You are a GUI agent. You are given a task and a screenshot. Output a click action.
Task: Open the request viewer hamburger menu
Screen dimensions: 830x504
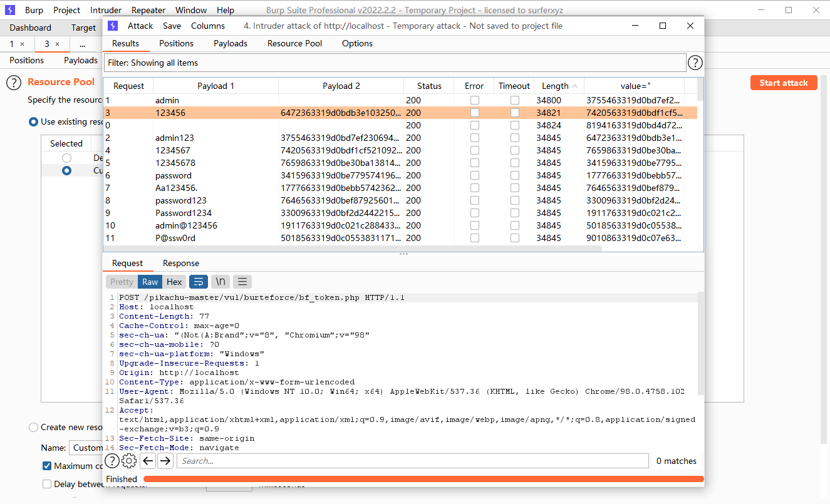[x=242, y=282]
